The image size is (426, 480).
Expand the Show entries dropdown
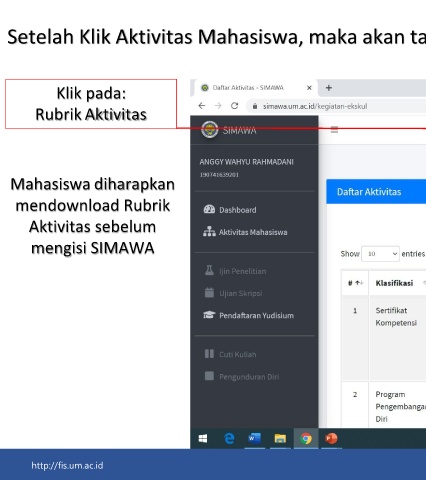pos(380,254)
